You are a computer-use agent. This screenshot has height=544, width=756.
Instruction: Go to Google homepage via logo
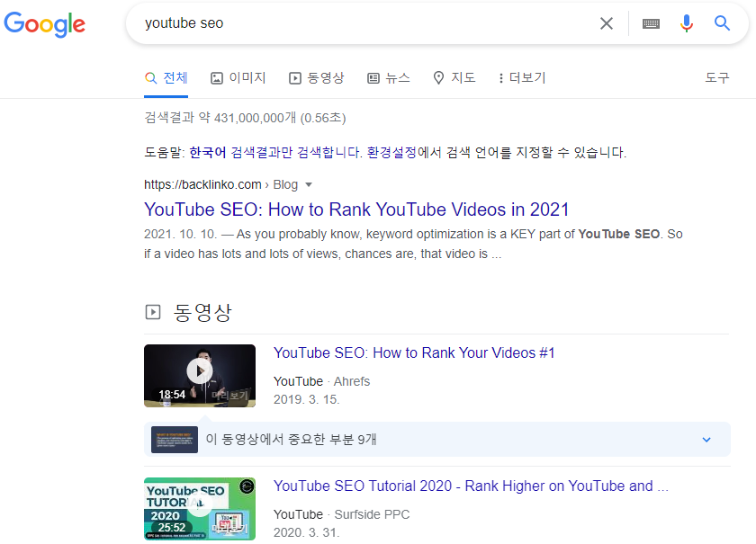tap(44, 24)
